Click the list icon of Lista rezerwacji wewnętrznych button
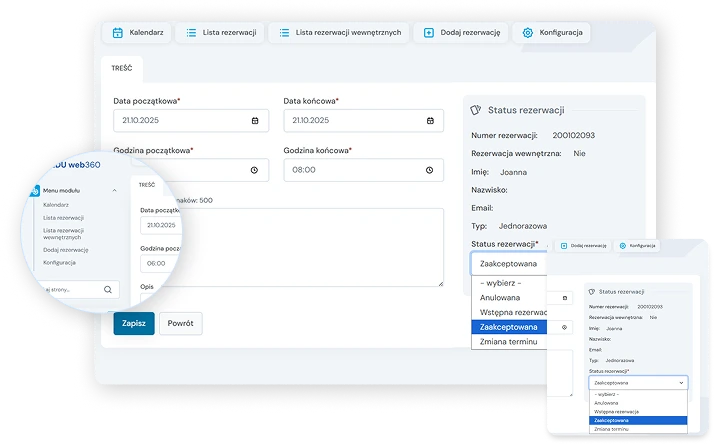 285,33
